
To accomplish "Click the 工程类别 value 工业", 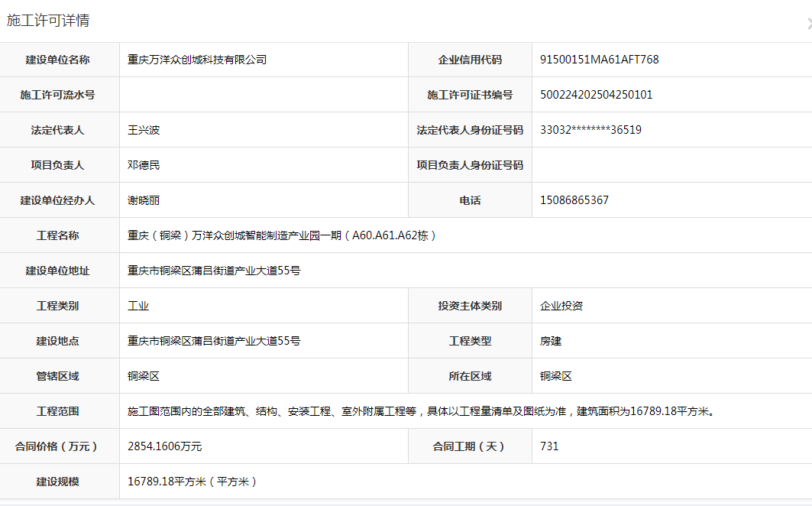I will click(x=138, y=306).
